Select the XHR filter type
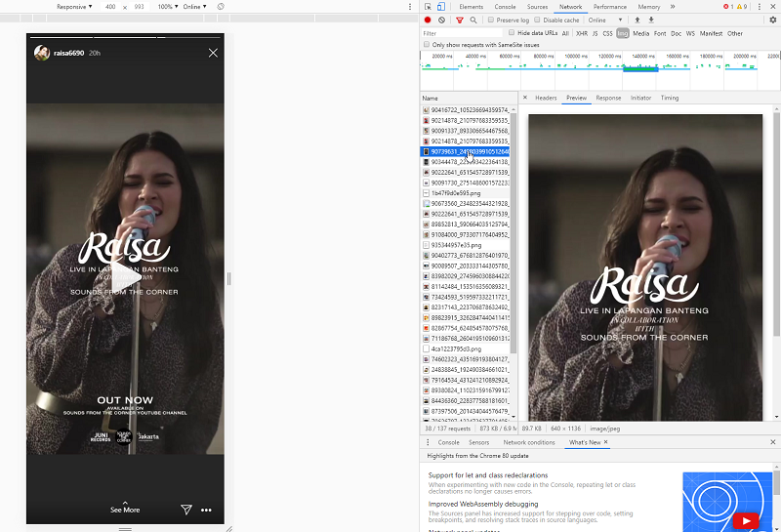Viewport: 781px width, 532px height. [581, 33]
